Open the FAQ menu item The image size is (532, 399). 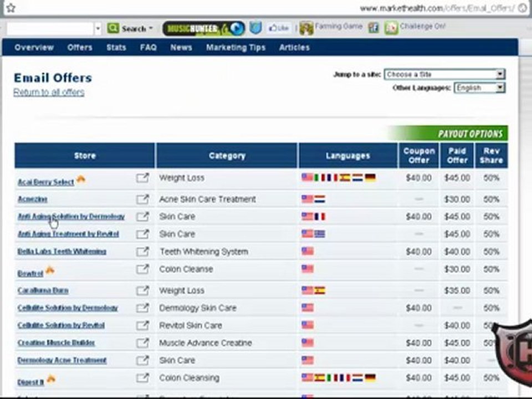[149, 48]
